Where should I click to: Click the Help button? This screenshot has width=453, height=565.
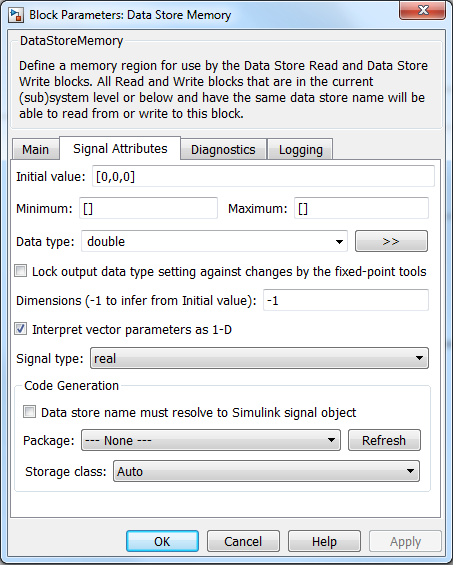tap(324, 541)
